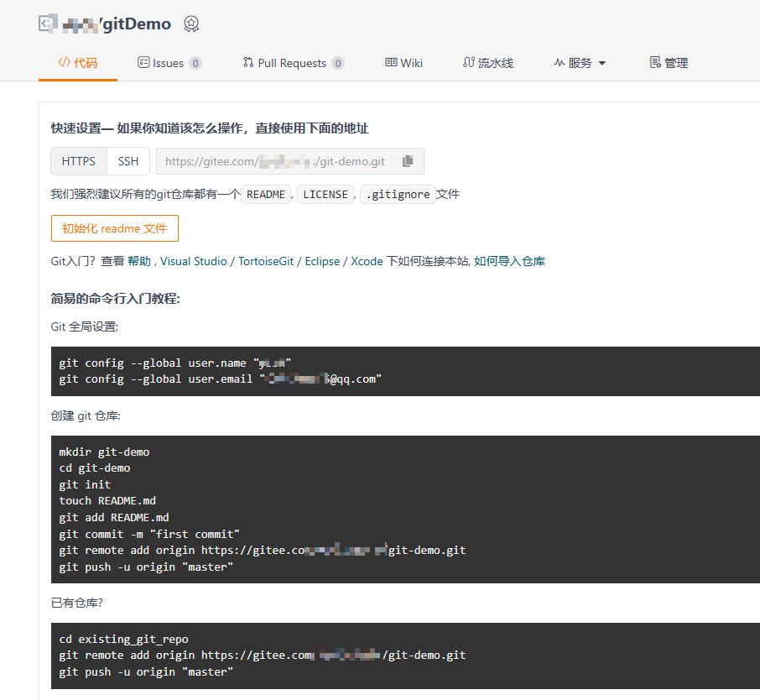The height and width of the screenshot is (700, 760).
Task: Click the badge icon next to gitDemo title
Action: click(191, 24)
